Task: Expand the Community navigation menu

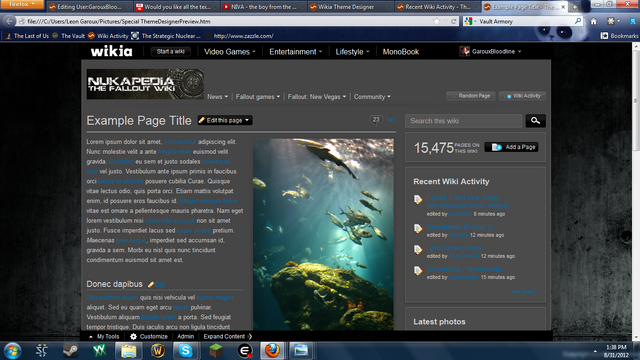Action: click(x=372, y=97)
